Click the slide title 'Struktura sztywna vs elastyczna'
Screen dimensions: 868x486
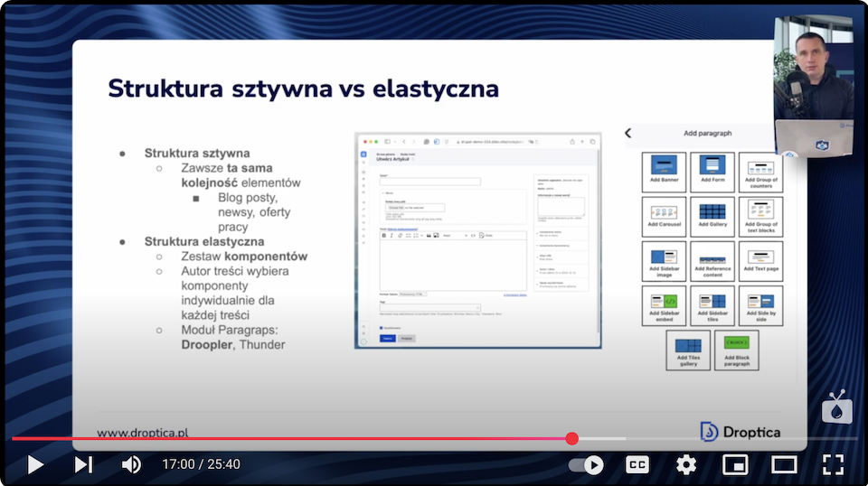304,89
